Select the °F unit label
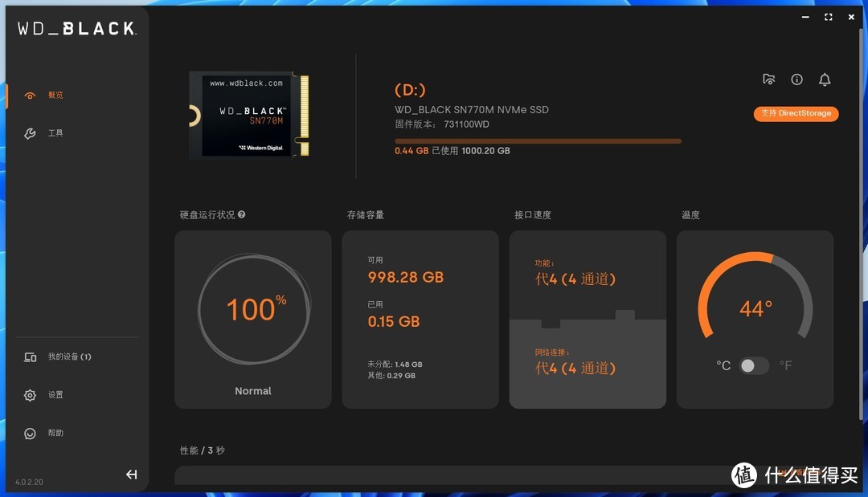The width and height of the screenshot is (868, 497). tap(786, 365)
